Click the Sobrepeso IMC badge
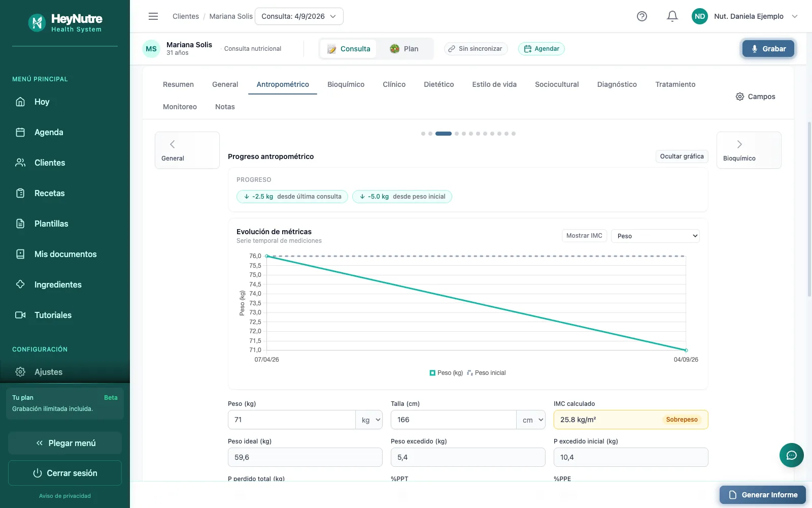The height and width of the screenshot is (508, 812). (x=682, y=420)
